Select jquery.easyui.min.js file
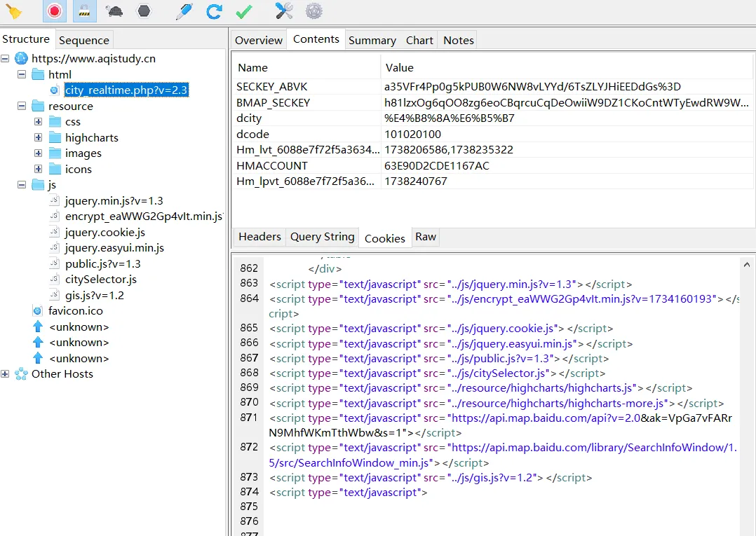Viewport: 756px width, 536px height. (x=115, y=247)
